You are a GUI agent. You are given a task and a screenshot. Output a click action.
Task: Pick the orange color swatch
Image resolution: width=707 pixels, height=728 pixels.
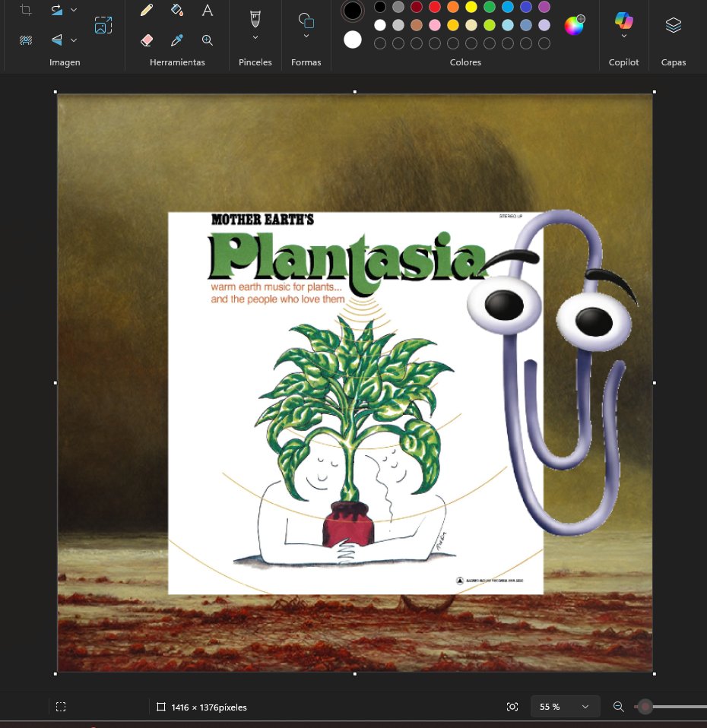tap(453, 7)
